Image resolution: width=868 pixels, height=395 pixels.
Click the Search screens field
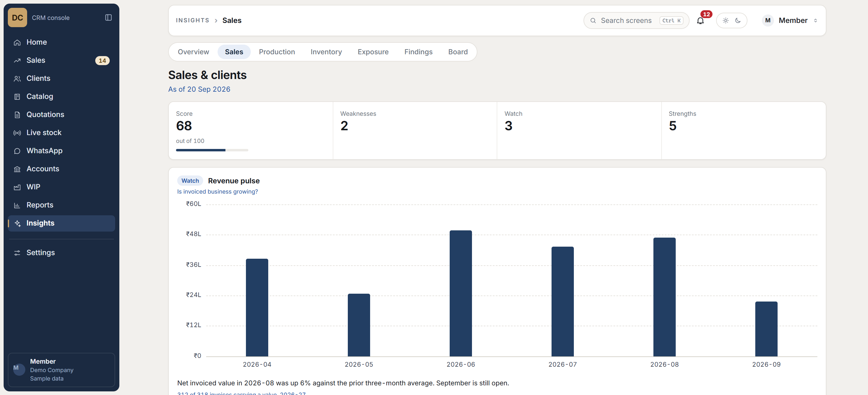click(x=636, y=21)
